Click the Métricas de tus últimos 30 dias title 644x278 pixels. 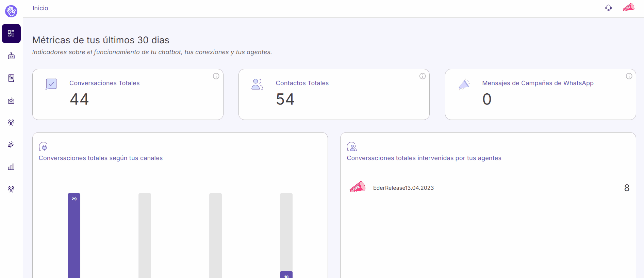[101, 40]
